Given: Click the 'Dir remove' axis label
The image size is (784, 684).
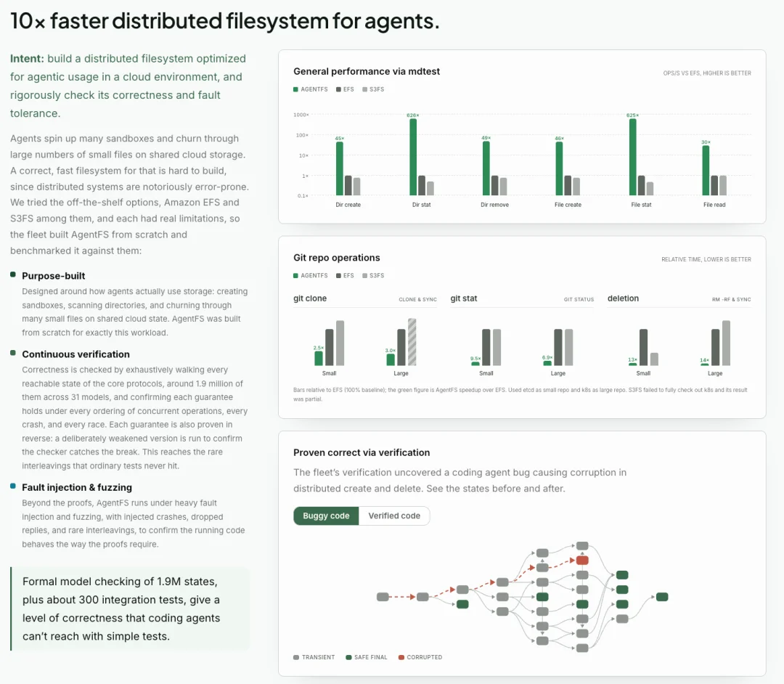Looking at the screenshot, I should coord(494,205).
